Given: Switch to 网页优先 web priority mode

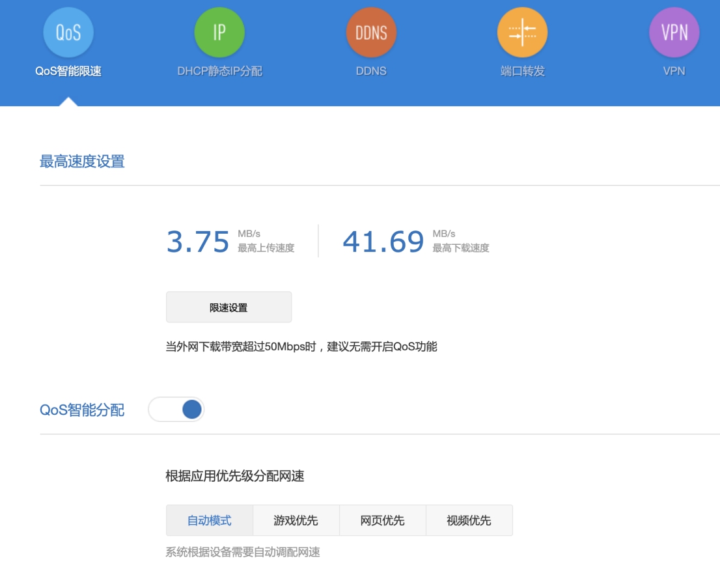Looking at the screenshot, I should click(382, 520).
